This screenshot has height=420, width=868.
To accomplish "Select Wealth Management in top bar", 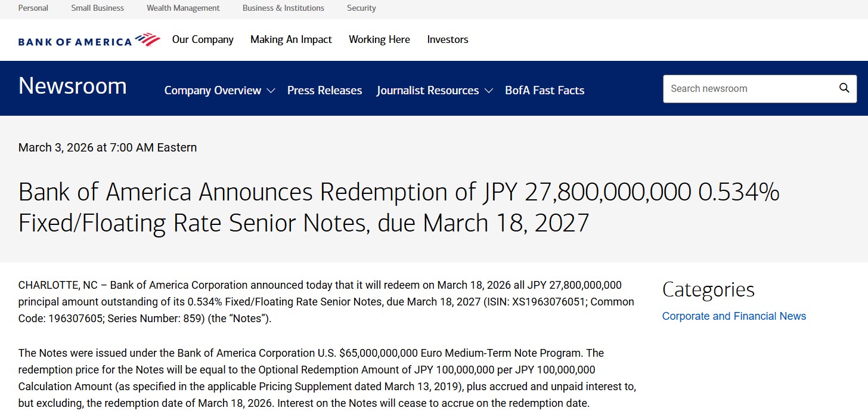I will click(x=183, y=8).
